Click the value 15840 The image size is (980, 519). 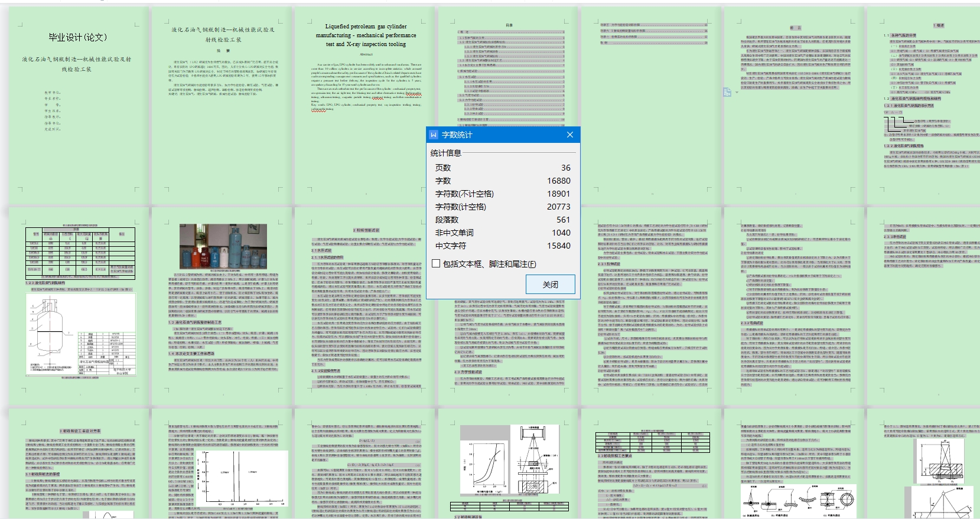click(559, 246)
